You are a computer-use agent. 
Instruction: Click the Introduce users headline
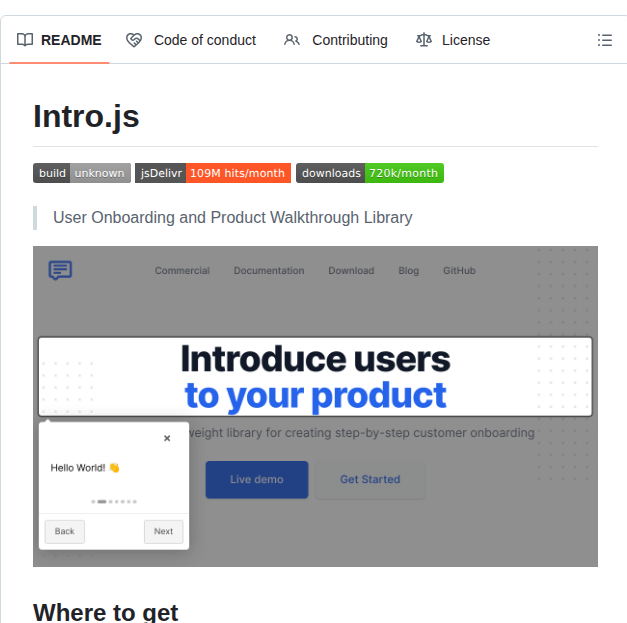tap(315, 359)
